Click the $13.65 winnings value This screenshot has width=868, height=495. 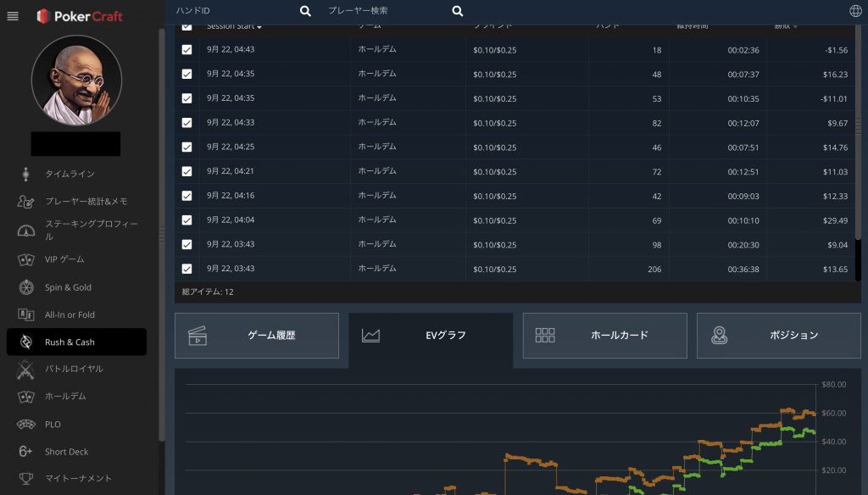coord(835,269)
